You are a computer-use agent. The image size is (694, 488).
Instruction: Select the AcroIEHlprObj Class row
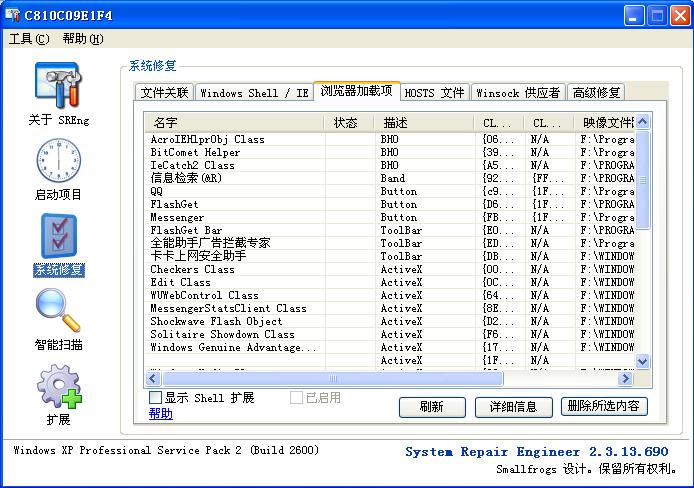point(391,139)
